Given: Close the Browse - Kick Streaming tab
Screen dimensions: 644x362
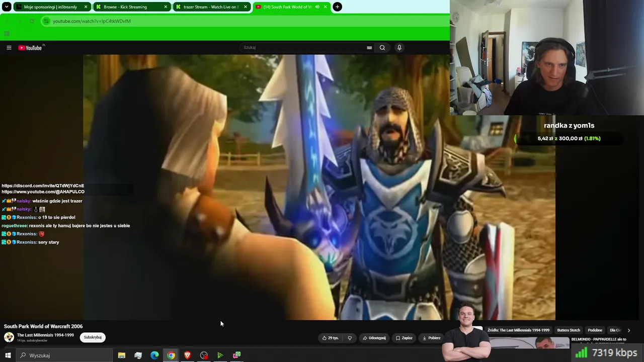Looking at the screenshot, I should click(166, 7).
